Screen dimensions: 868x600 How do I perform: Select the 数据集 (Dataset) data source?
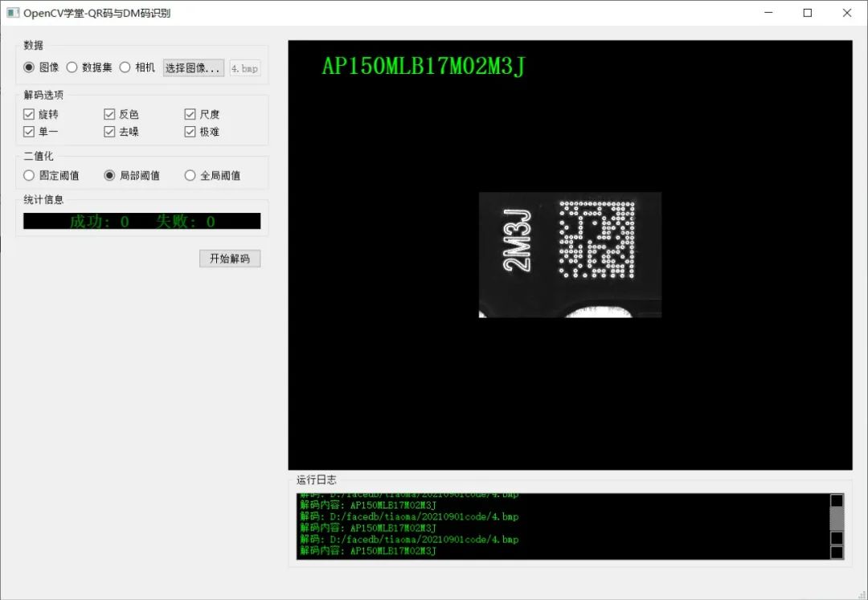73,67
